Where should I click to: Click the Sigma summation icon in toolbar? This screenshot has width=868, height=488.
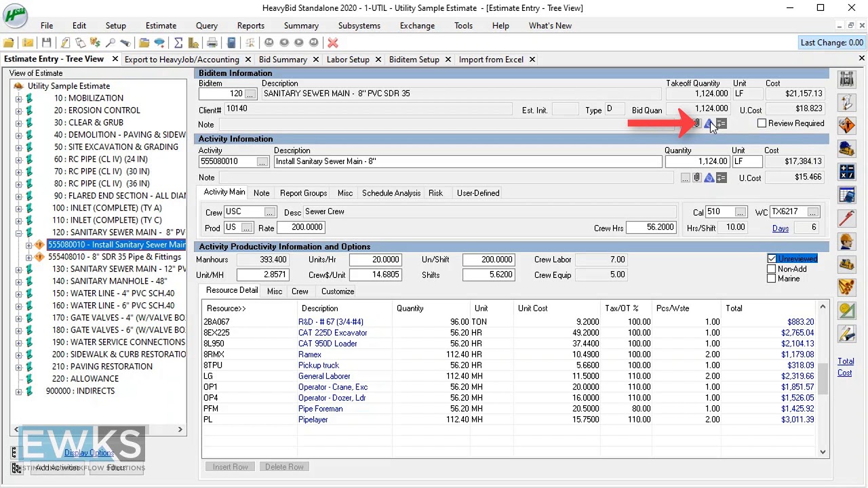178,43
